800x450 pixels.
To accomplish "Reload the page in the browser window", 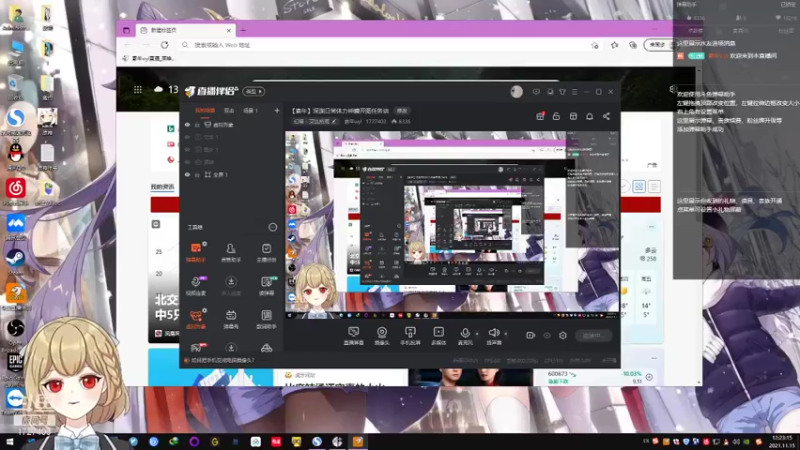I will click(164, 45).
